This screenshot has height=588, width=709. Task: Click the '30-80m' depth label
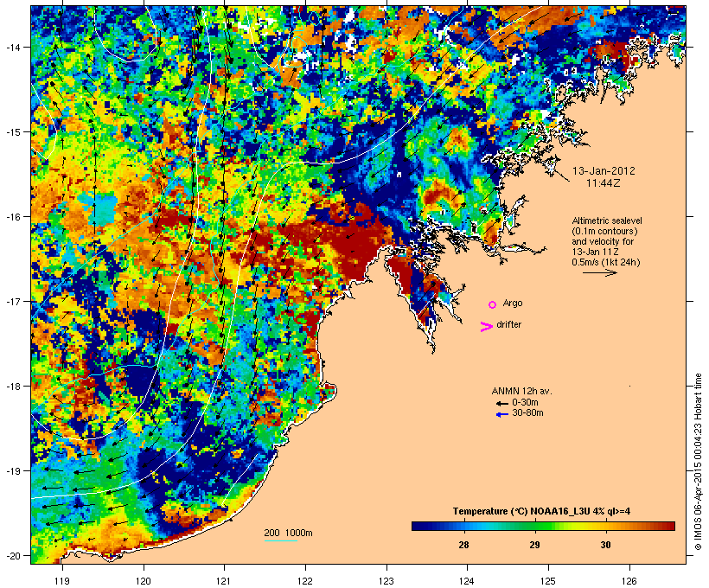[527, 413]
